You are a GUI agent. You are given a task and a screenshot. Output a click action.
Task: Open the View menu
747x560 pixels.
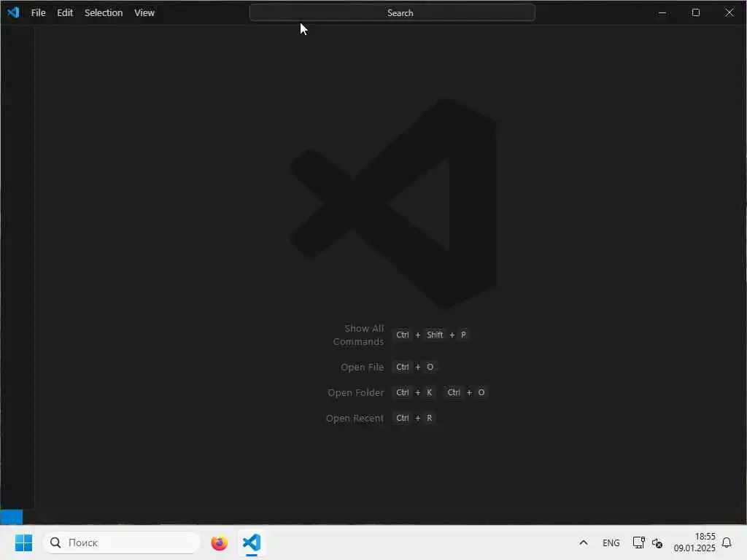[x=144, y=13]
